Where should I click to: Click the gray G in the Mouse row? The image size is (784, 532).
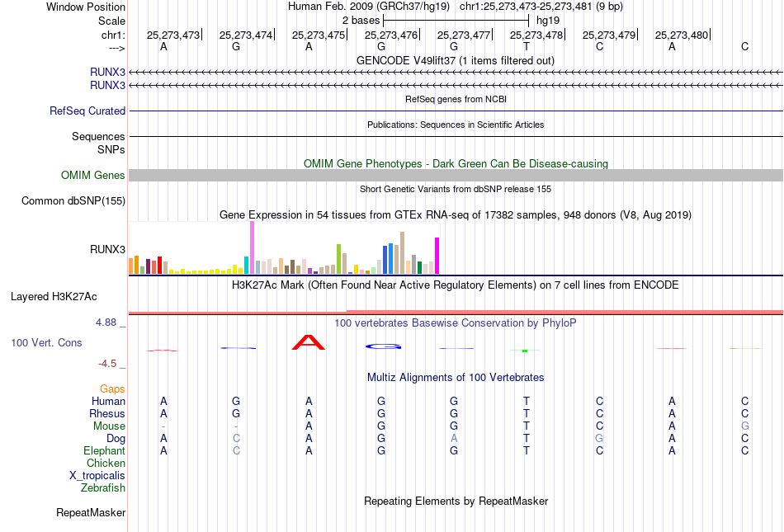pyautogui.click(x=744, y=426)
